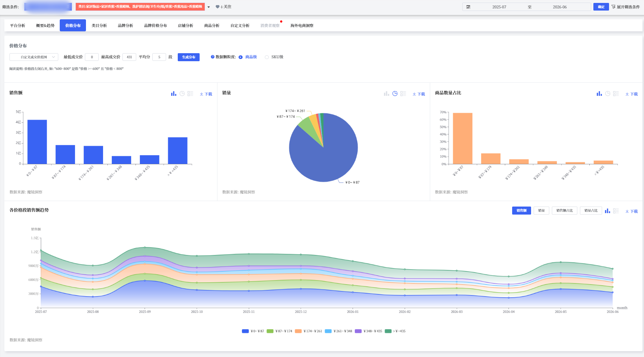Click the 生成分布 button
The height and width of the screenshot is (357, 644).
pyautogui.click(x=189, y=57)
